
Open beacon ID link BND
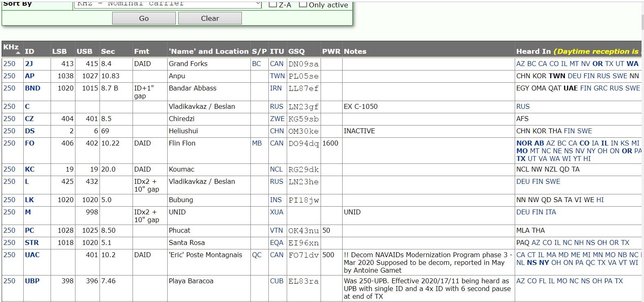pyautogui.click(x=33, y=88)
